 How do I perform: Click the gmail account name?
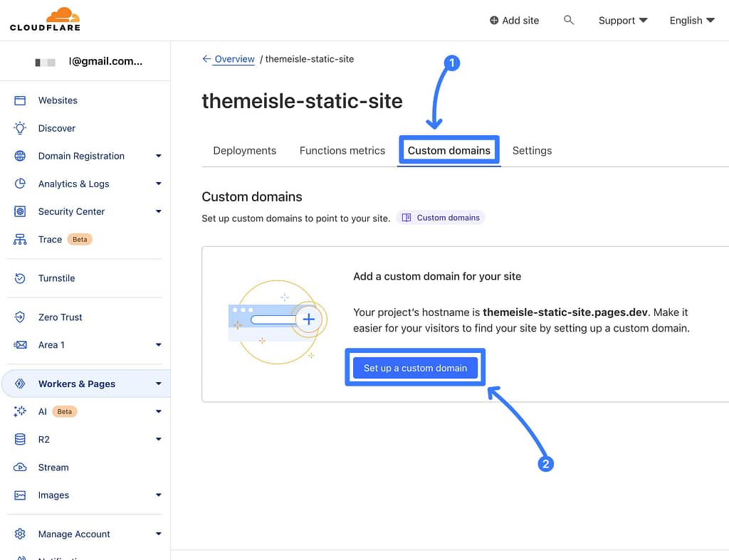pyautogui.click(x=105, y=61)
